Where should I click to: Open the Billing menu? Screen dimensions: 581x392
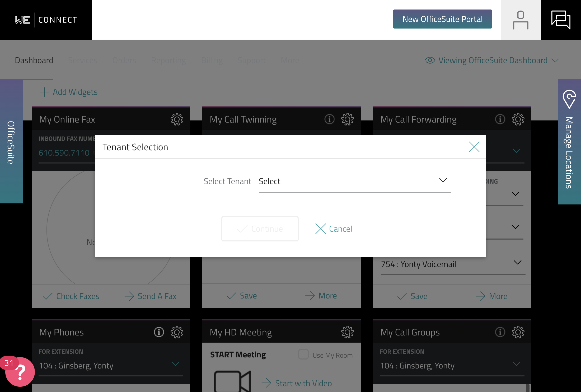tap(212, 60)
